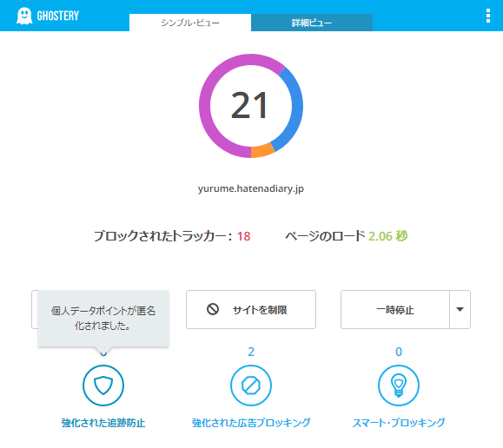Switch to the 詳細ビュー tab
Screen dimensions: 503x448
[312, 23]
